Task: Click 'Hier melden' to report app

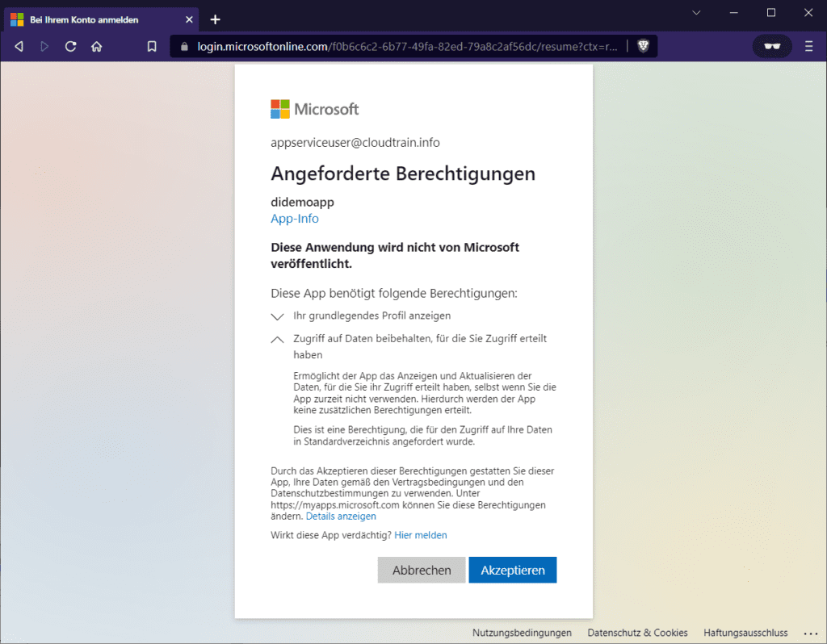Action: [420, 535]
